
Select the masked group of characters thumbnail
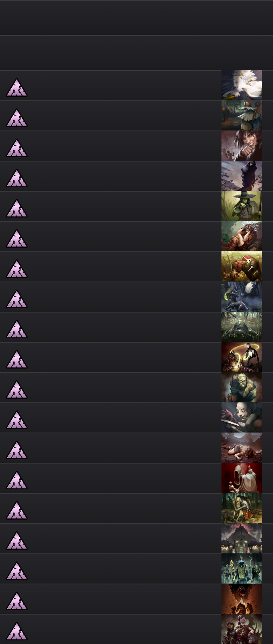coord(242,629)
